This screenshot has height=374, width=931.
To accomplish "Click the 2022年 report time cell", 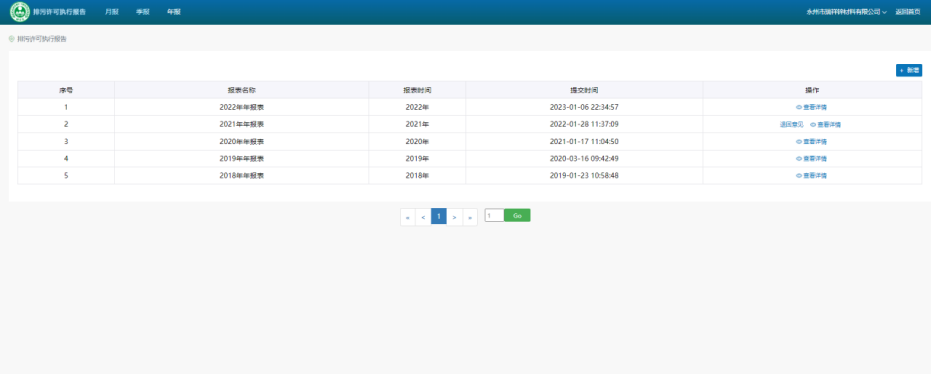I will pyautogui.click(x=417, y=107).
